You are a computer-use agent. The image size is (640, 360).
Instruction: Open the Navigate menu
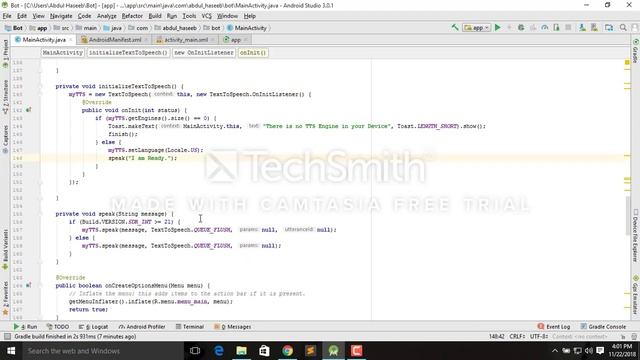pos(61,16)
